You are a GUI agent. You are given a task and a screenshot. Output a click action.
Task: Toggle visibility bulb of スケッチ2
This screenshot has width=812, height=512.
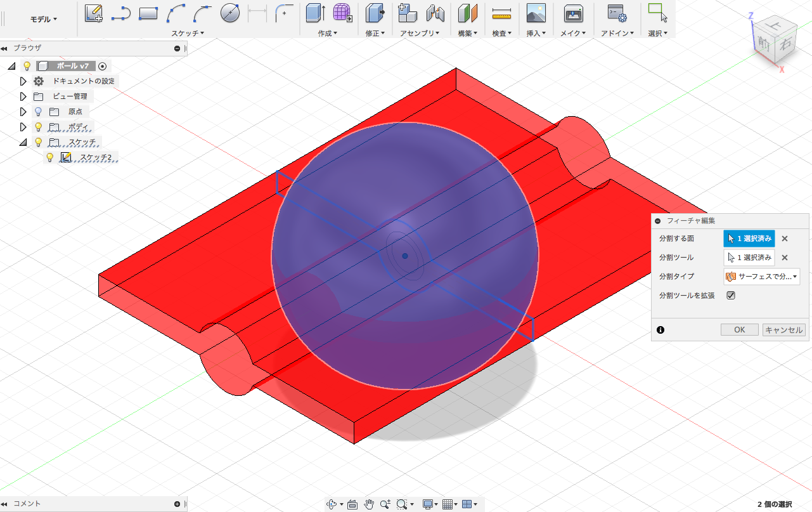pyautogui.click(x=50, y=157)
